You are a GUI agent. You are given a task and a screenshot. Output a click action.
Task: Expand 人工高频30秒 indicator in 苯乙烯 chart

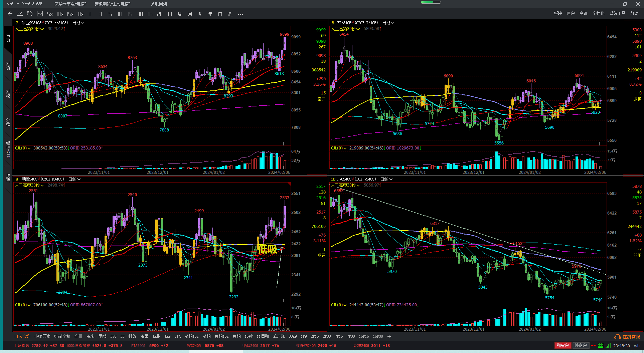29,29
